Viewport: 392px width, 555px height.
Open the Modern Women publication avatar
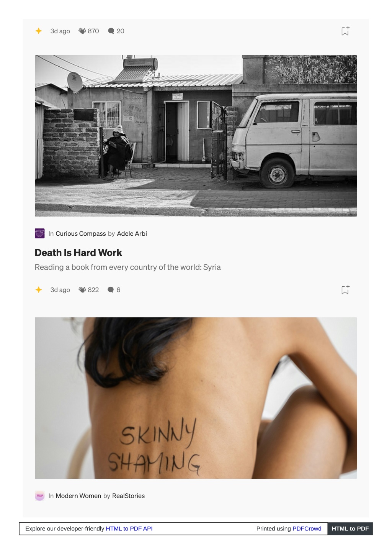40,496
